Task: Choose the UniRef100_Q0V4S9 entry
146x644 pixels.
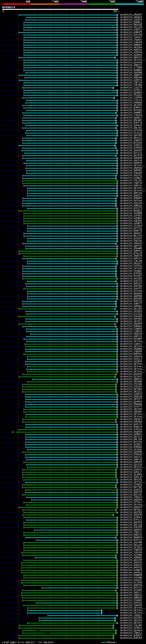Action: (x=131, y=63)
